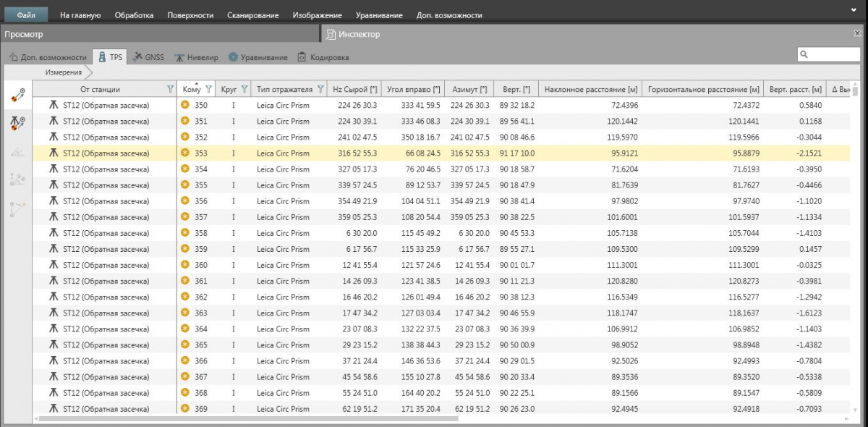Open the GNSS tab
The width and height of the screenshot is (868, 427).
tap(149, 56)
